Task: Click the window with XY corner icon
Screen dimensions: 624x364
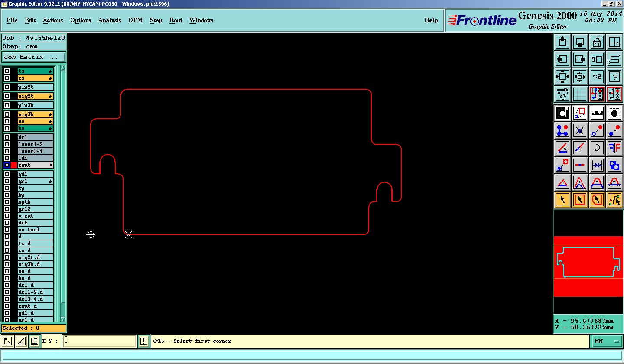Action: pos(614,42)
